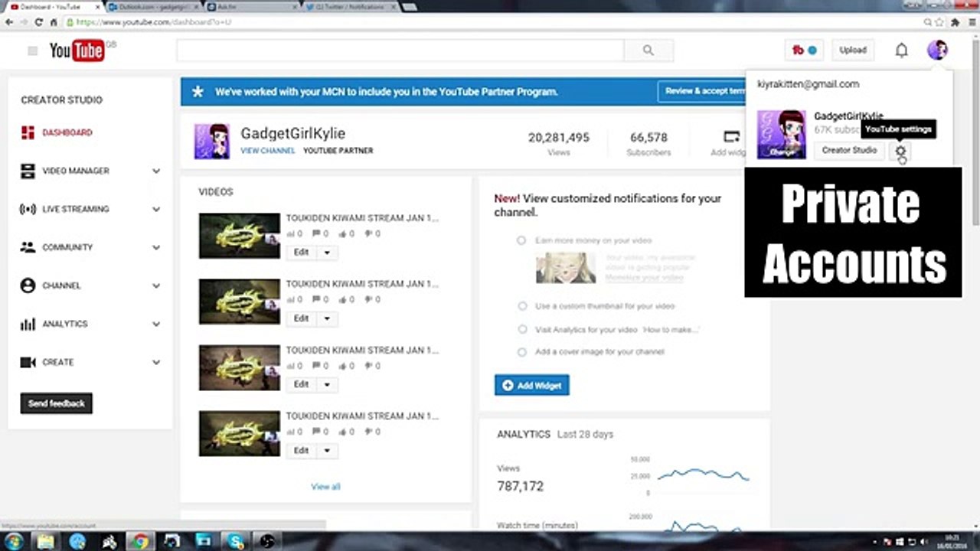
Task: Switch to the Outlook.com browser tab
Action: coord(152,7)
